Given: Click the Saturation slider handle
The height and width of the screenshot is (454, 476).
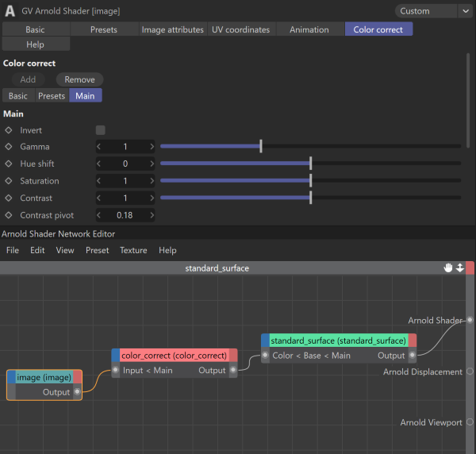Looking at the screenshot, I should (310, 181).
